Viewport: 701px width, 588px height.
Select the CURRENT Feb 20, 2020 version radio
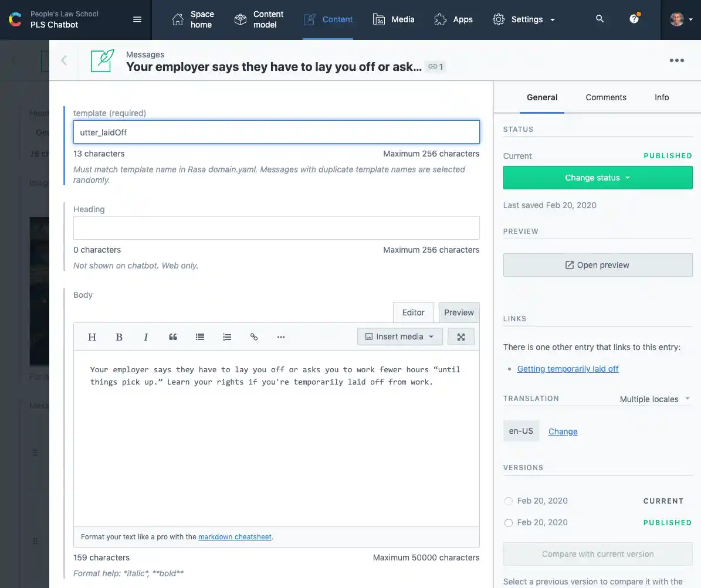click(509, 501)
